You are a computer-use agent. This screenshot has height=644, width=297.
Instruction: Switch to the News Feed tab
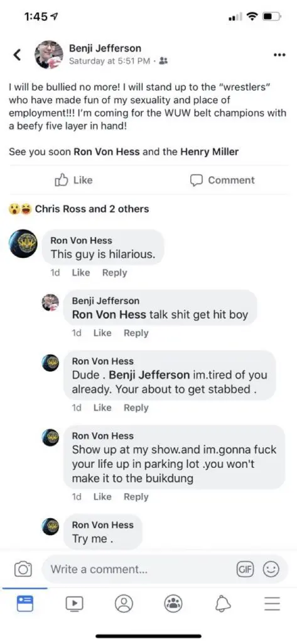click(25, 603)
